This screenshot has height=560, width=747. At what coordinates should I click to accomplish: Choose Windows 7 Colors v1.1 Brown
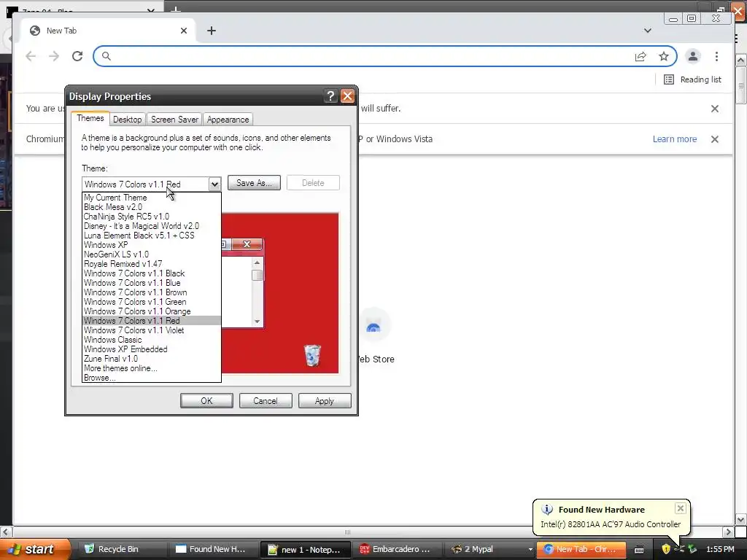coord(152,292)
